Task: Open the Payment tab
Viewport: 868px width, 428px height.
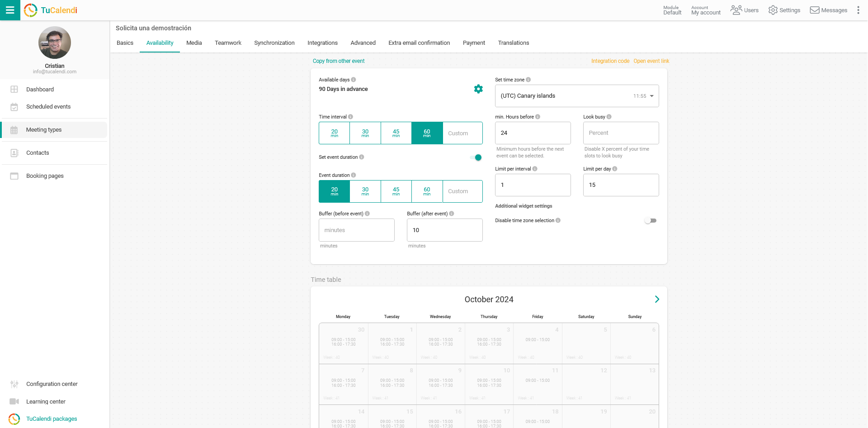Action: click(474, 43)
